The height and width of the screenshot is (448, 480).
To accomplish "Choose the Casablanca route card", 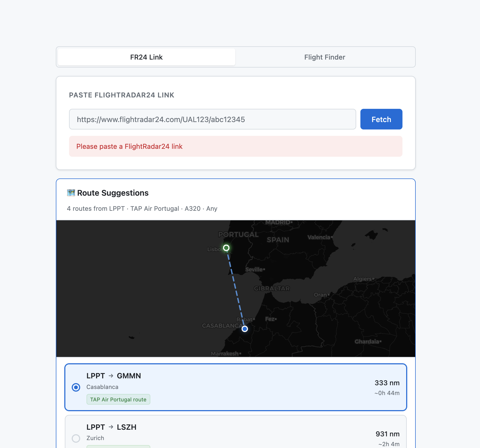I will coord(236,387).
